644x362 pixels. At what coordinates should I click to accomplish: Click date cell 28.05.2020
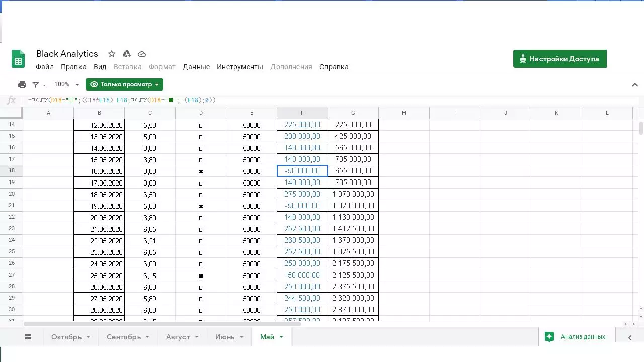(x=99, y=310)
